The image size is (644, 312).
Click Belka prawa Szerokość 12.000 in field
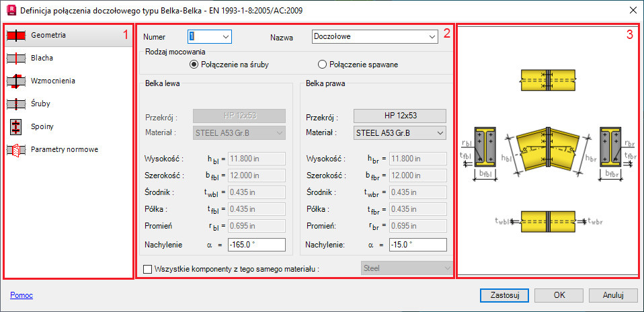click(417, 175)
